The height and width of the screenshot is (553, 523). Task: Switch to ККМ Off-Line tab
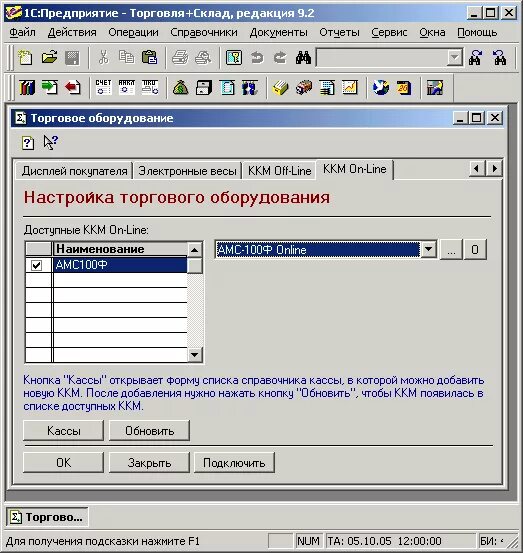click(x=279, y=171)
